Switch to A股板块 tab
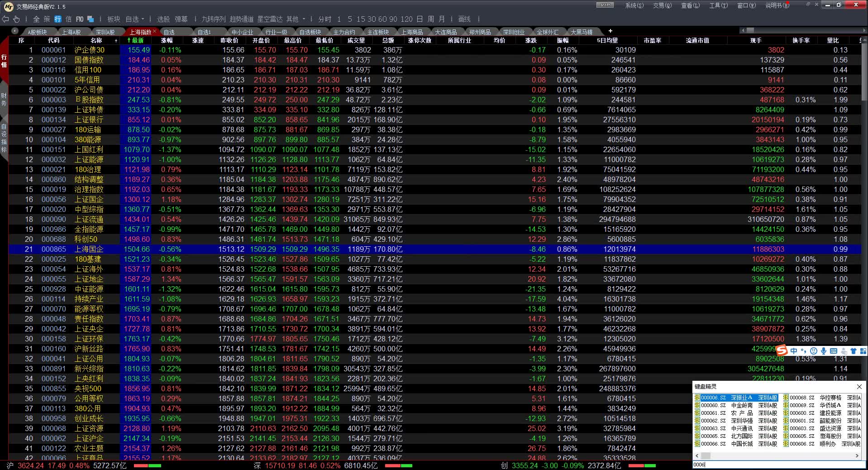The image size is (868, 470). [x=37, y=32]
